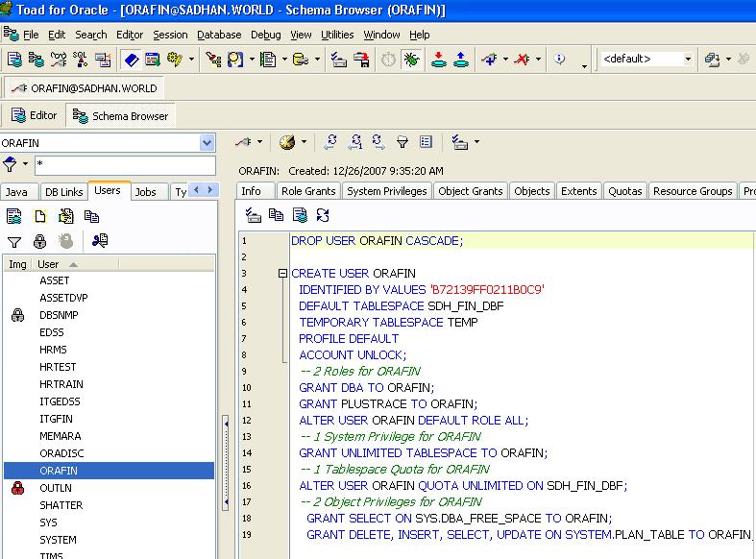
Task: Open the <default> workspace dropdown
Action: coord(688,59)
